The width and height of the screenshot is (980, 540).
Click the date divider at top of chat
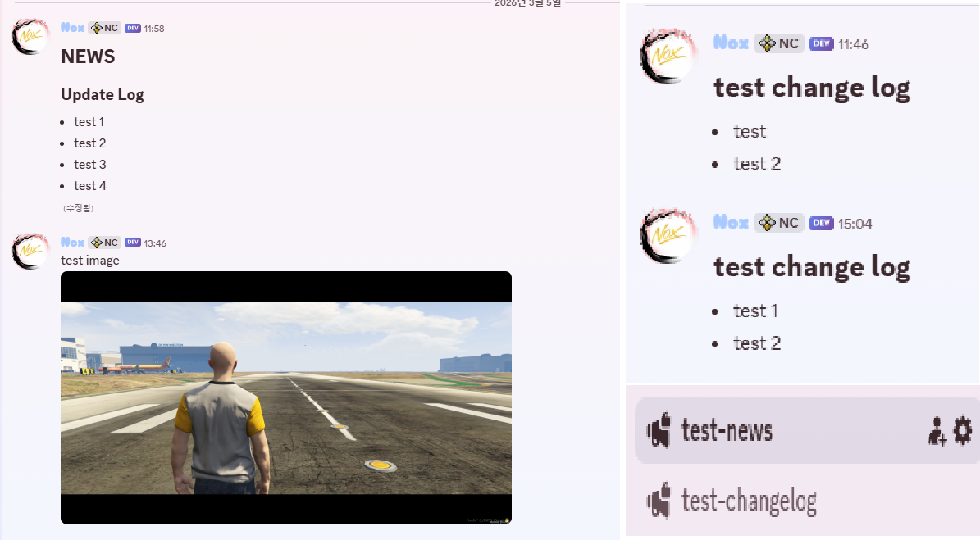coord(527,3)
